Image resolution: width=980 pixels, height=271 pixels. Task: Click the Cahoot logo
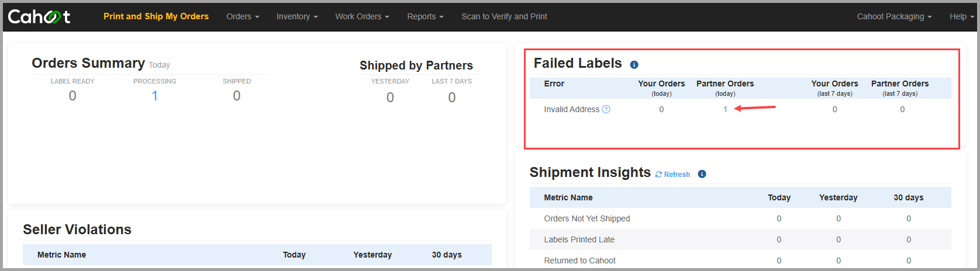[39, 16]
